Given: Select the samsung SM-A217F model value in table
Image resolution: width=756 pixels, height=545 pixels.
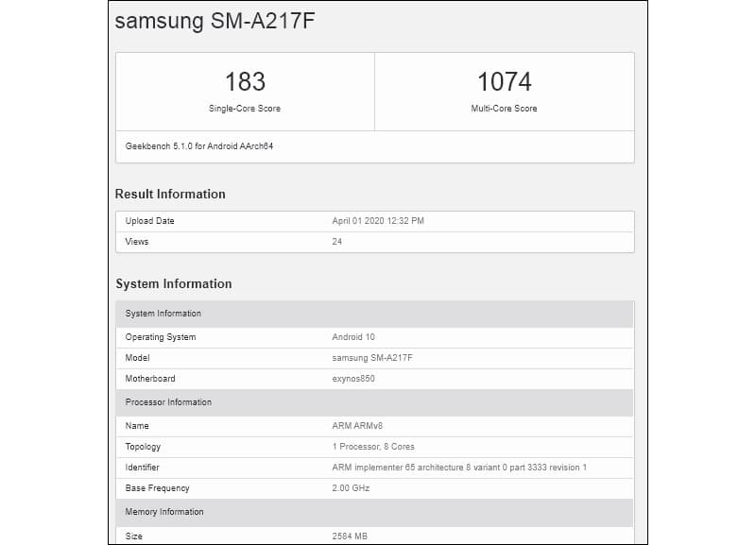Looking at the screenshot, I should [x=372, y=358].
